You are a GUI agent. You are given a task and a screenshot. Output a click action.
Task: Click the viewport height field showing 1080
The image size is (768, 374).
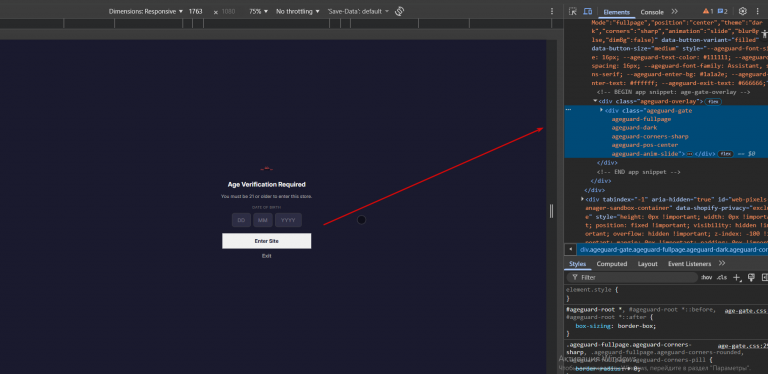(229, 11)
